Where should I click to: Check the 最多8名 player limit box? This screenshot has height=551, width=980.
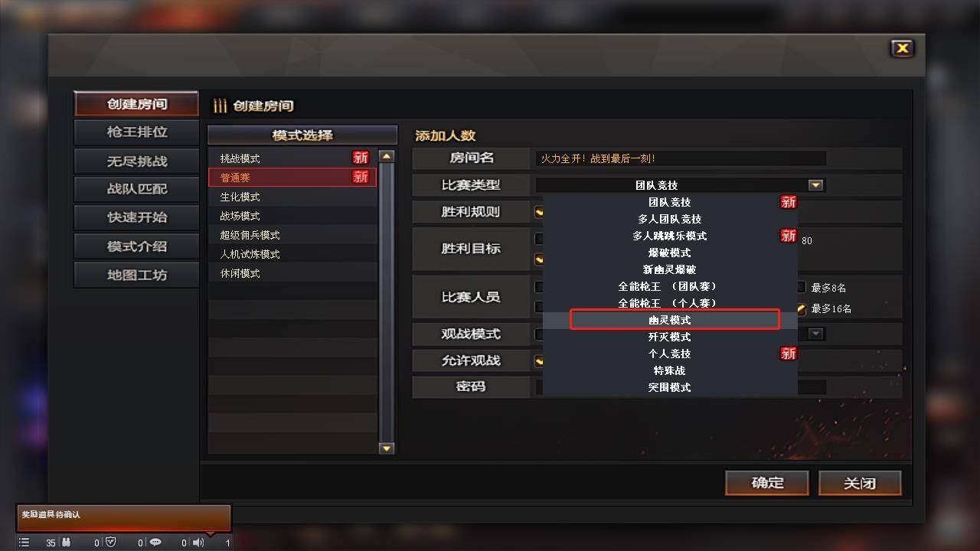(801, 288)
